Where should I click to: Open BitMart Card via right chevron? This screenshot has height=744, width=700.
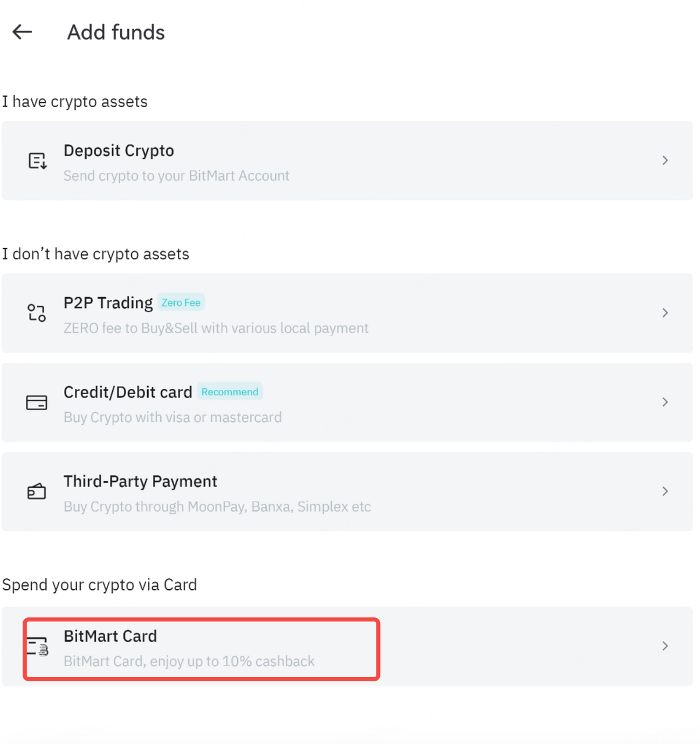pos(665,646)
